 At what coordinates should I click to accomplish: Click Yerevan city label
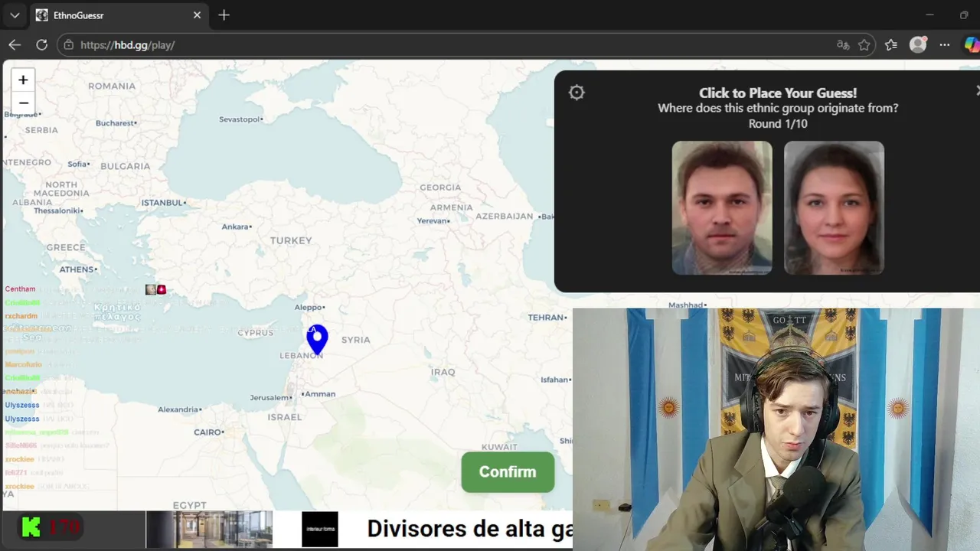[432, 221]
